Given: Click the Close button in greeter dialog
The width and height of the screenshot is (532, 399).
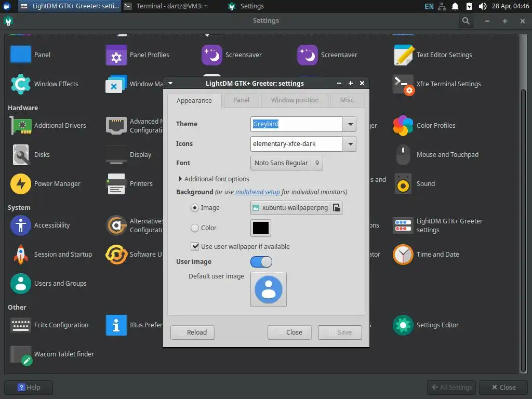Looking at the screenshot, I should click(x=289, y=332).
